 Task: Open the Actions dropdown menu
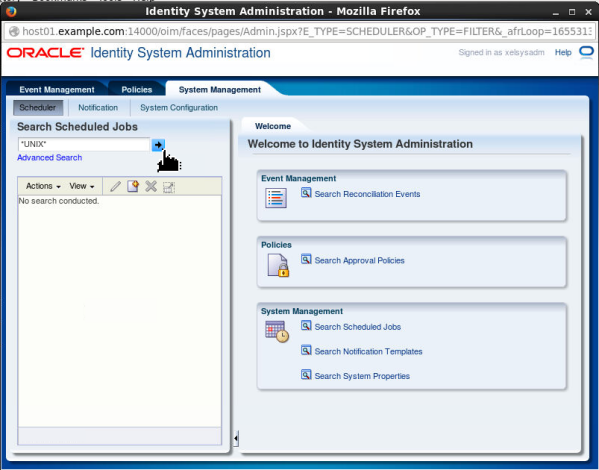(43, 186)
